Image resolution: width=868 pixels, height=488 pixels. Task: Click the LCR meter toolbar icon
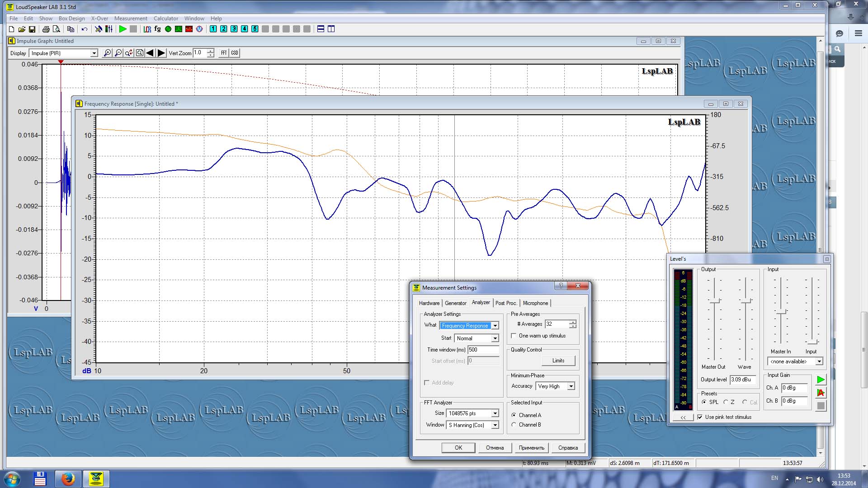[x=147, y=29]
